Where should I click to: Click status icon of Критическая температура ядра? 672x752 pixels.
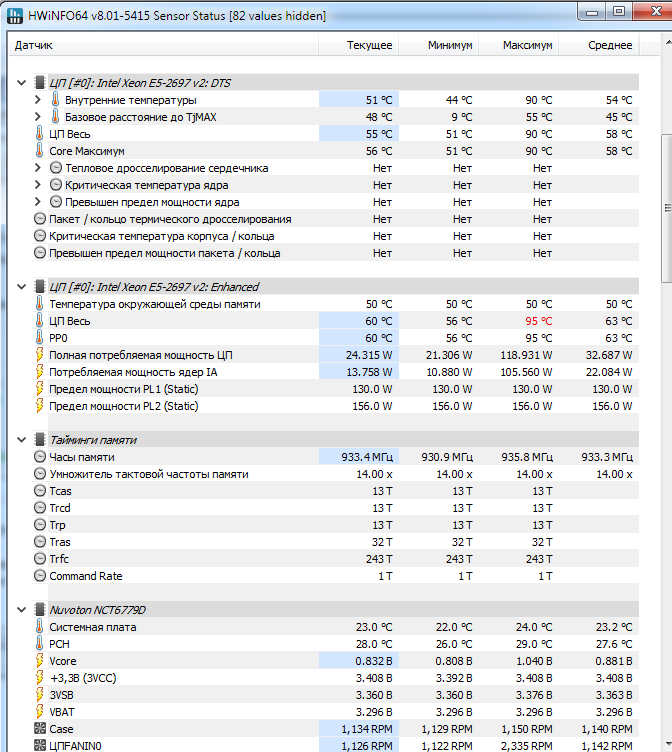point(56,185)
